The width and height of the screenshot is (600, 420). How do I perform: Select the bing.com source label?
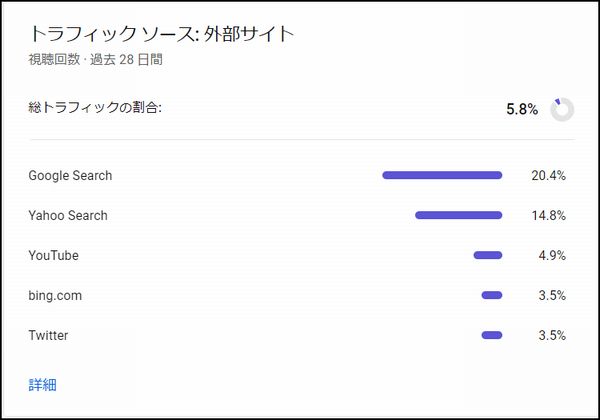pyautogui.click(x=55, y=296)
